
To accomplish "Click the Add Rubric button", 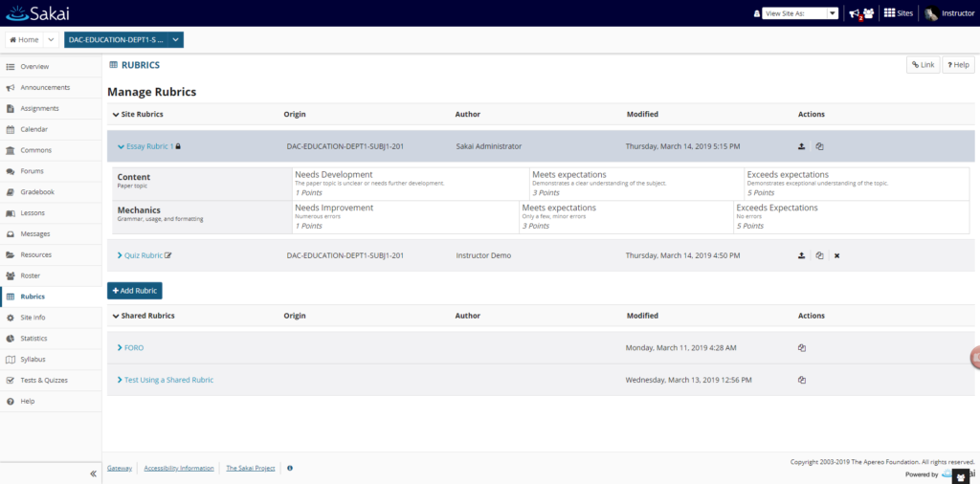I will [x=134, y=291].
